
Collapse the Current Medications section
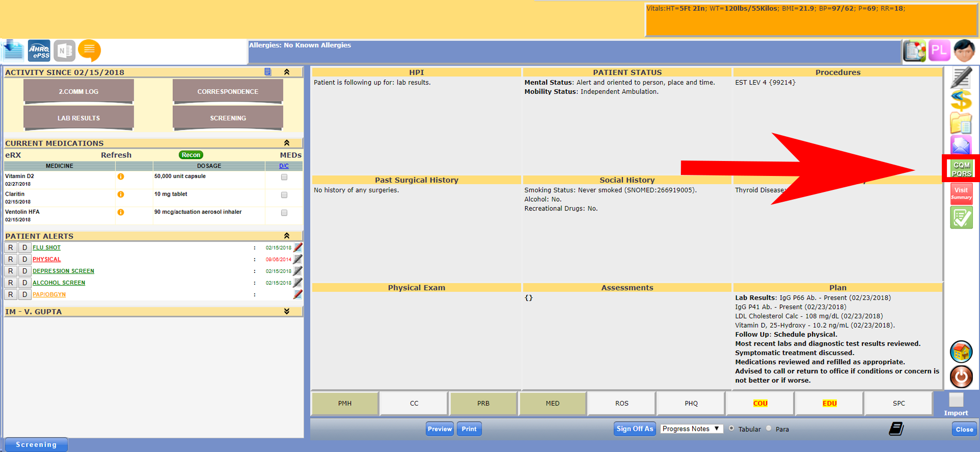tap(287, 143)
